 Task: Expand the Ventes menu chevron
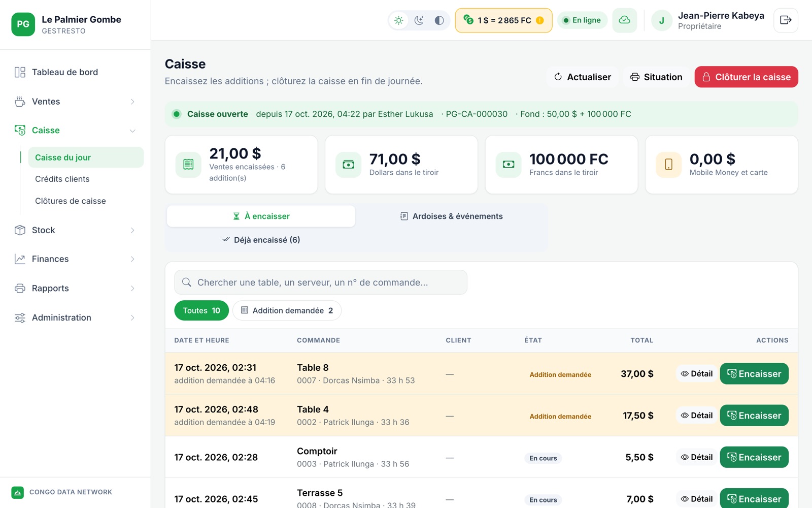point(132,102)
